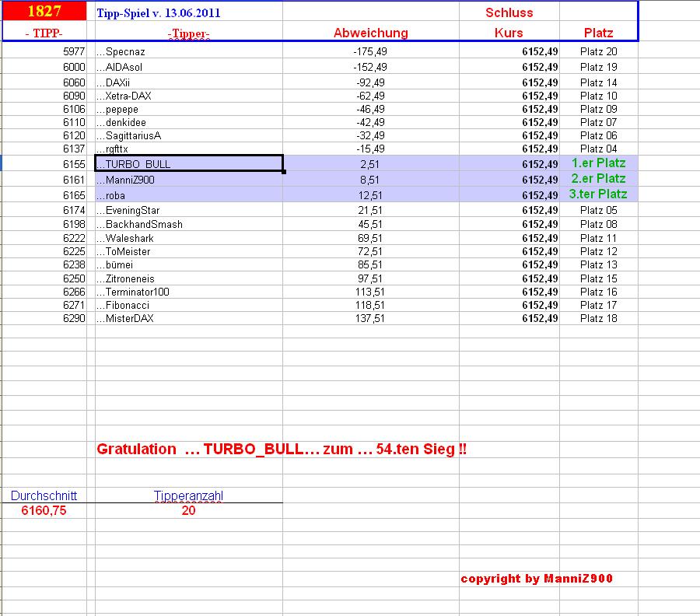700x616 pixels.
Task: Select the tipper cell '...rgfttx'
Action: (189, 149)
